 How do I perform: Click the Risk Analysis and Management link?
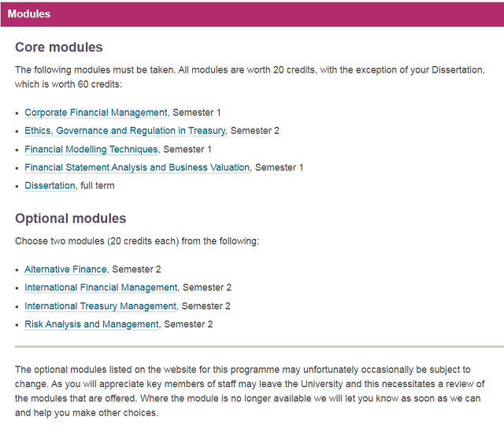[91, 324]
